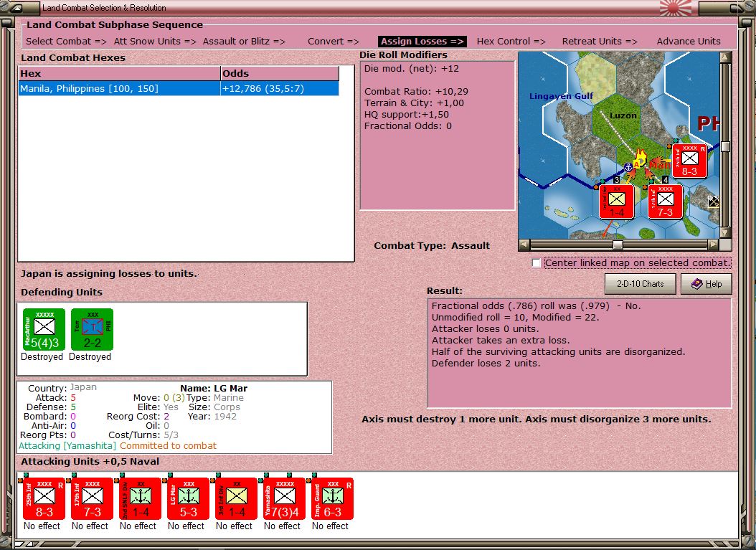Click the Select Combat subphase step

pos(66,42)
